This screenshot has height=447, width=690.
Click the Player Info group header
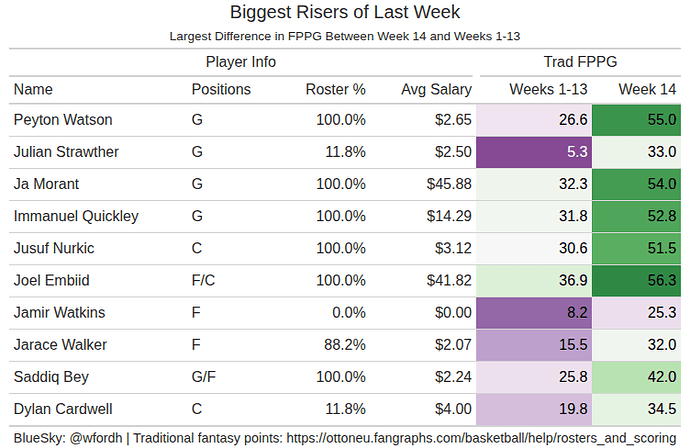pyautogui.click(x=240, y=61)
